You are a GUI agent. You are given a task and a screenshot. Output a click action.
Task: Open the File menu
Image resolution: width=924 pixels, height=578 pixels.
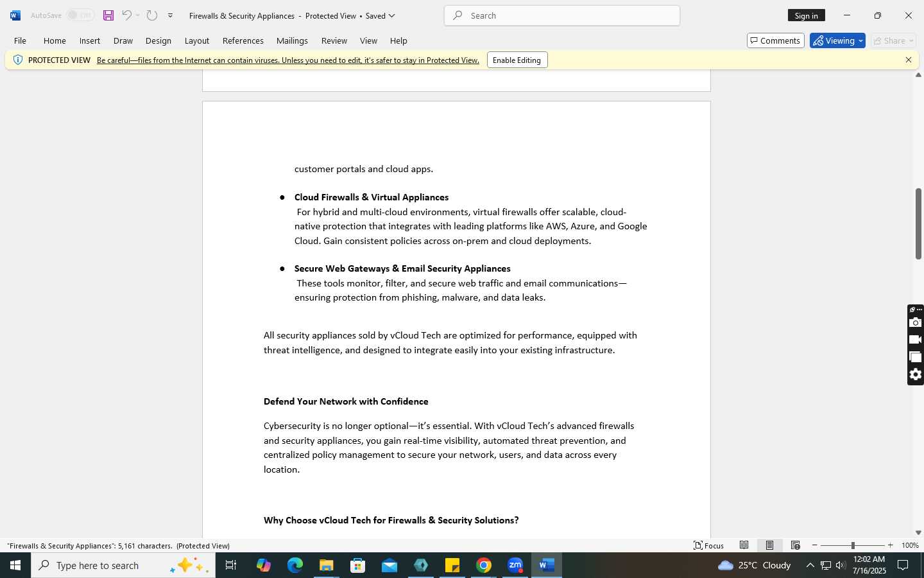[x=20, y=40]
